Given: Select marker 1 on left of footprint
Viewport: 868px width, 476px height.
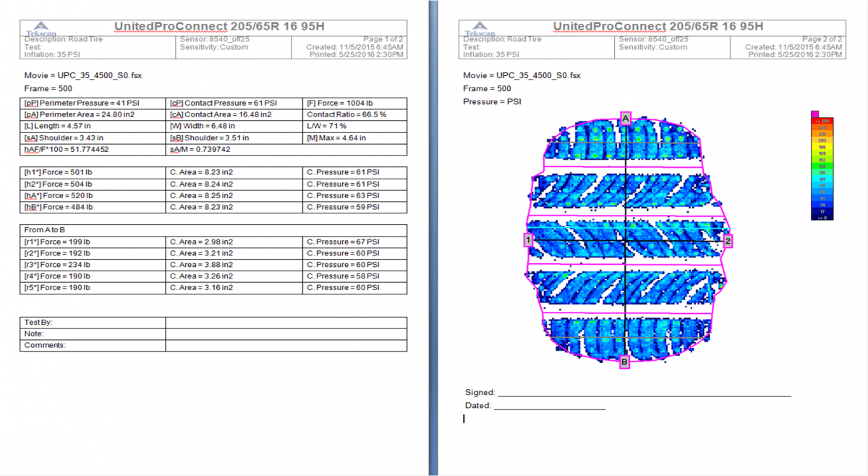Looking at the screenshot, I should point(529,240).
